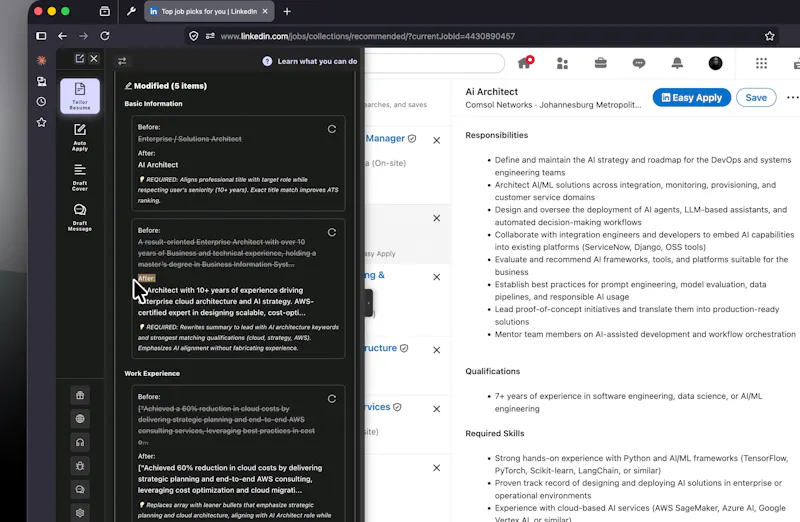
Task: Click the globe icon in panel sidebar
Action: click(x=80, y=419)
